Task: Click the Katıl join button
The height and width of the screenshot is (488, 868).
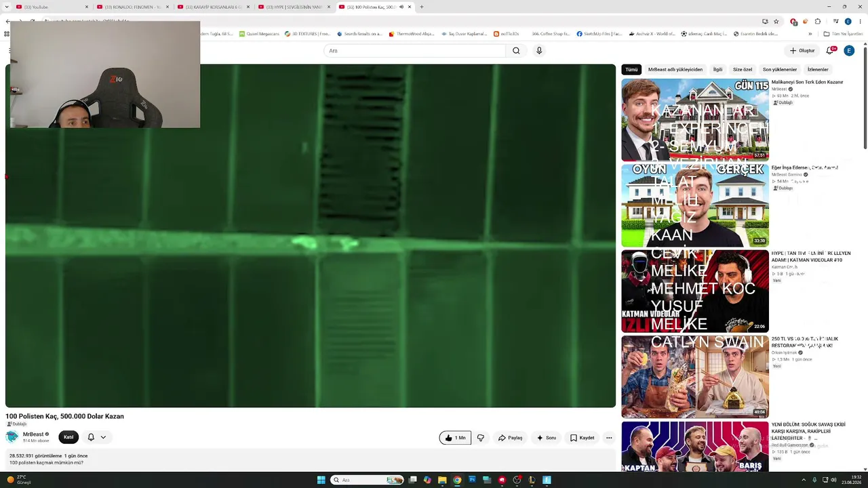Action: pyautogui.click(x=68, y=438)
